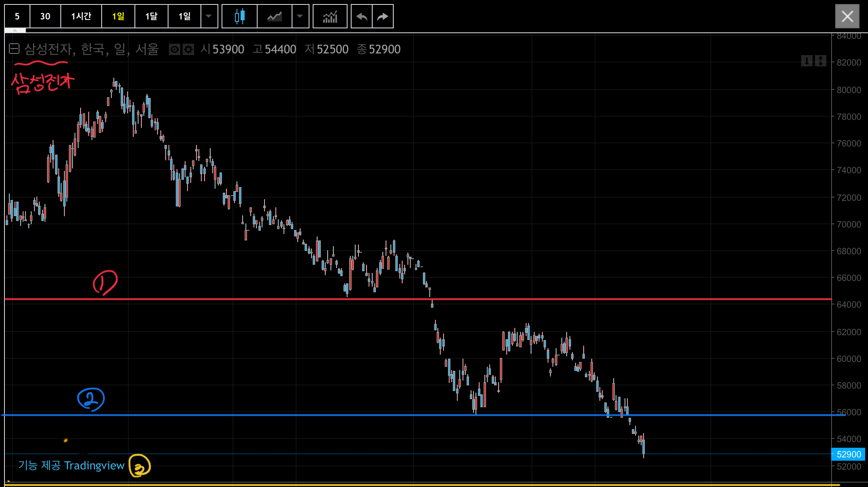
Task: Close the chart with X button
Action: (847, 16)
